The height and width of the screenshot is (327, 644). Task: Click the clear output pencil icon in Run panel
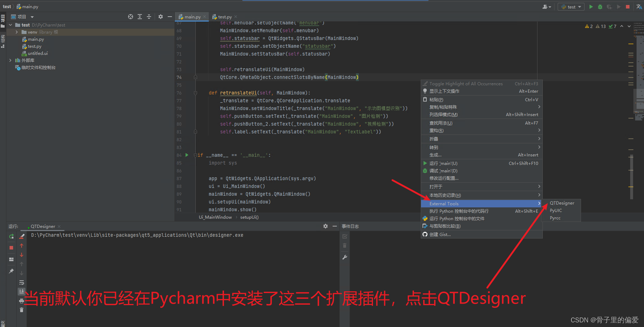point(22,236)
